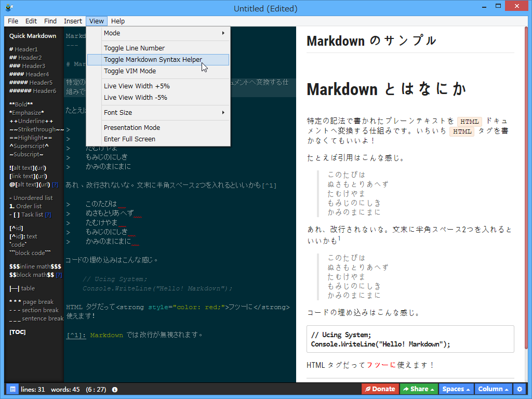Click the info icon in the status bar
This screenshot has height=399, width=532.
(114, 389)
